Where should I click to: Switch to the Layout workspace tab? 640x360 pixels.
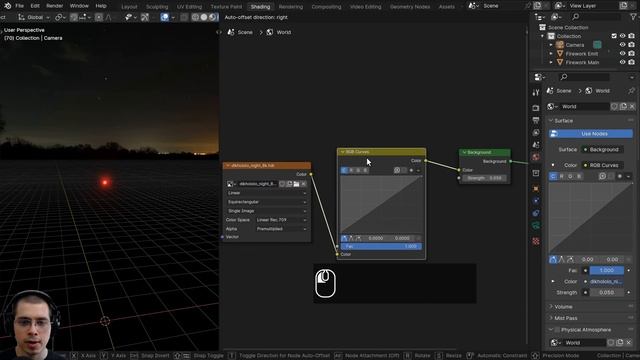coord(129,7)
